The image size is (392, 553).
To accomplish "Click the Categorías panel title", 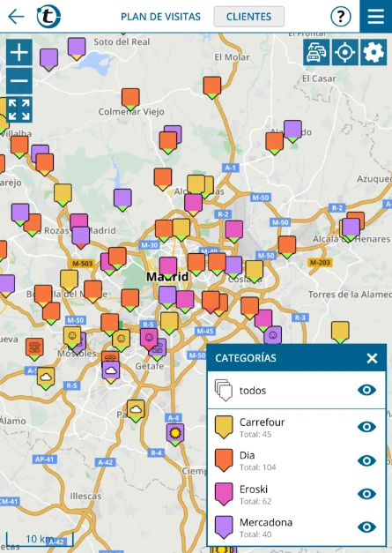I will coord(246,358).
